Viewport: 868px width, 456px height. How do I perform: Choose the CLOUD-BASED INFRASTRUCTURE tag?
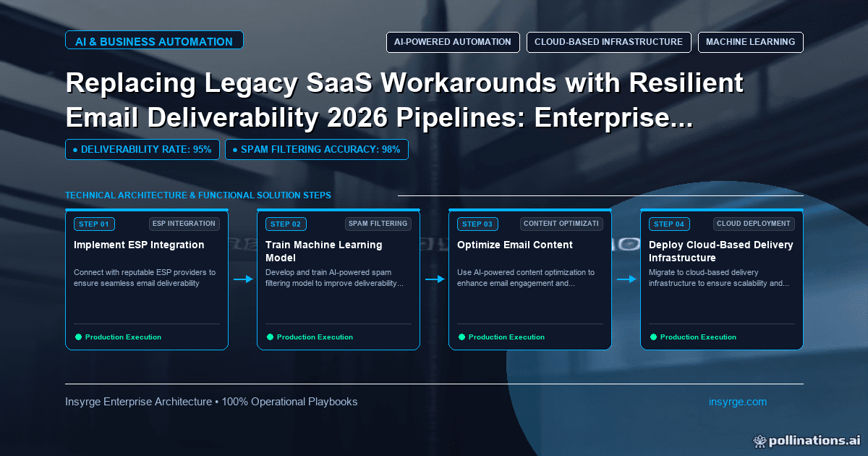[608, 42]
